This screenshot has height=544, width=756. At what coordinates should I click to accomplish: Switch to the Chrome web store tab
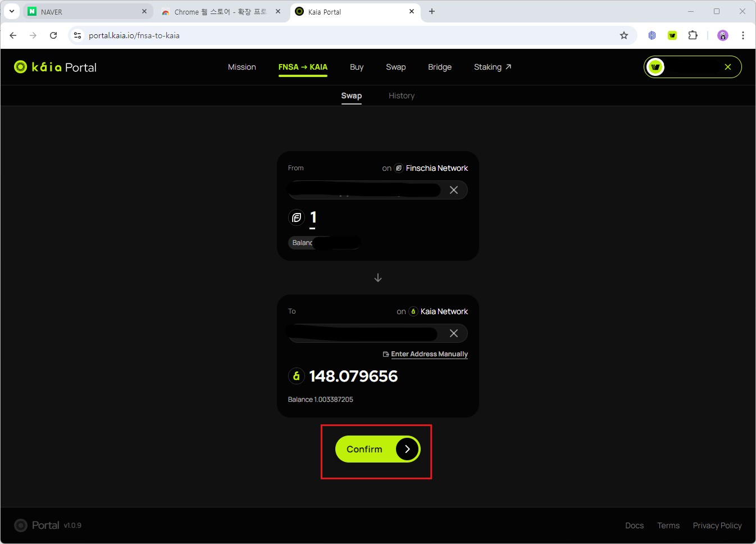click(221, 12)
